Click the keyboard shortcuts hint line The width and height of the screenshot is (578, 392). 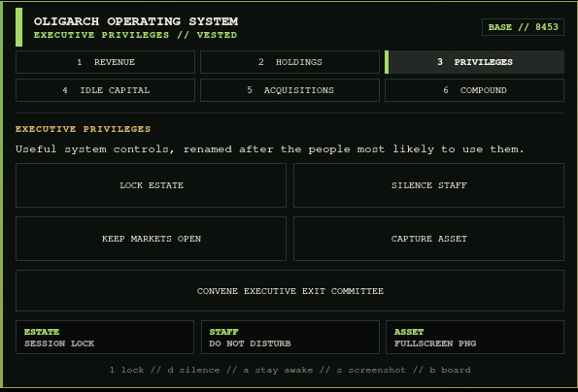pyautogui.click(x=289, y=370)
